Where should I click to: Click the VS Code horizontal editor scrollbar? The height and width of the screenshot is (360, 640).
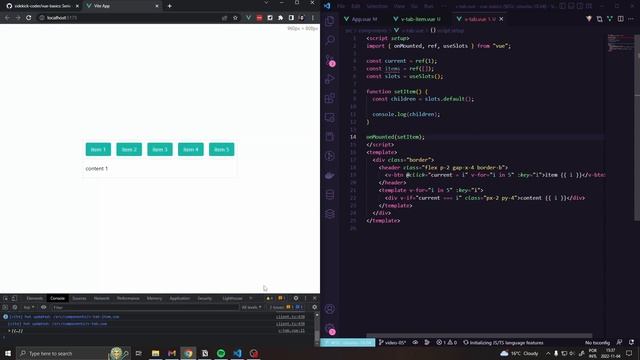click(479, 336)
